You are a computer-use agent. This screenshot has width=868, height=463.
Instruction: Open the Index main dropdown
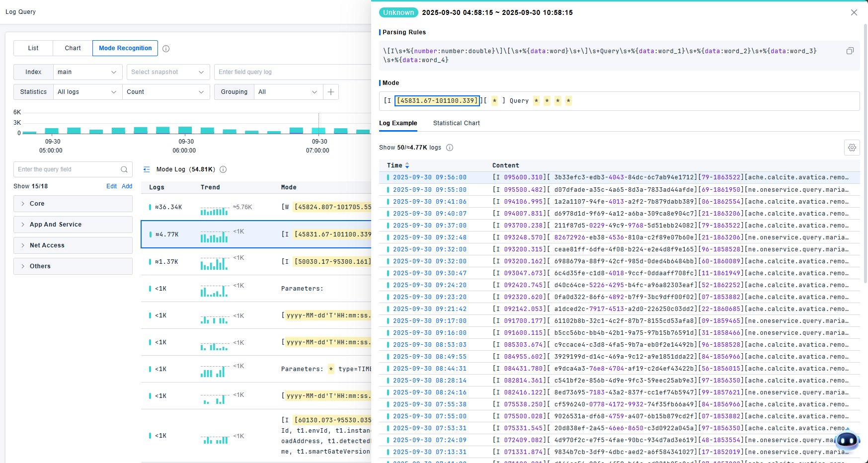click(x=87, y=72)
